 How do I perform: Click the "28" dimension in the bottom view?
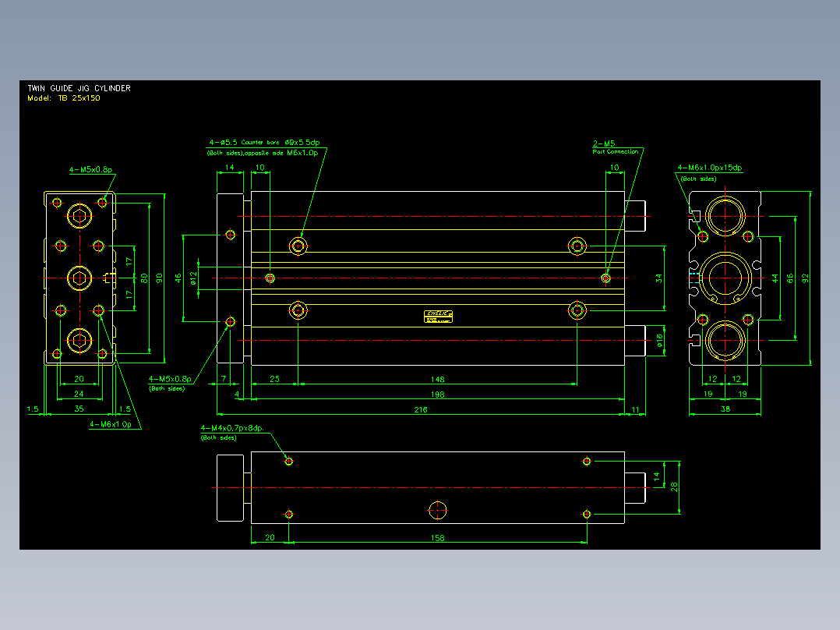[x=674, y=487]
